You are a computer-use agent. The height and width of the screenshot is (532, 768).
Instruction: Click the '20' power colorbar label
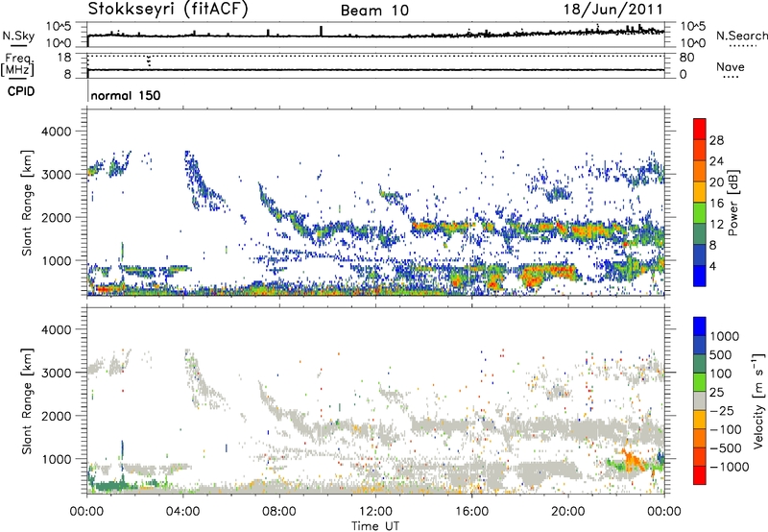[x=716, y=182]
